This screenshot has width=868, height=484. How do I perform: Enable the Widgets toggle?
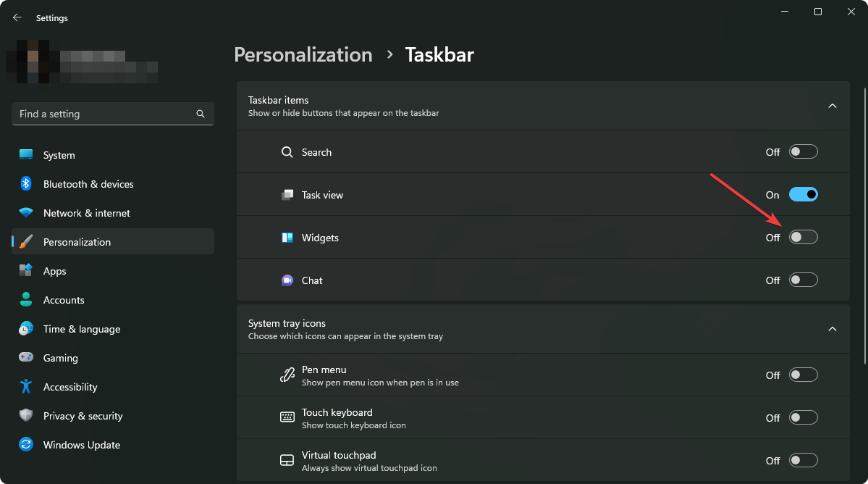click(x=803, y=237)
